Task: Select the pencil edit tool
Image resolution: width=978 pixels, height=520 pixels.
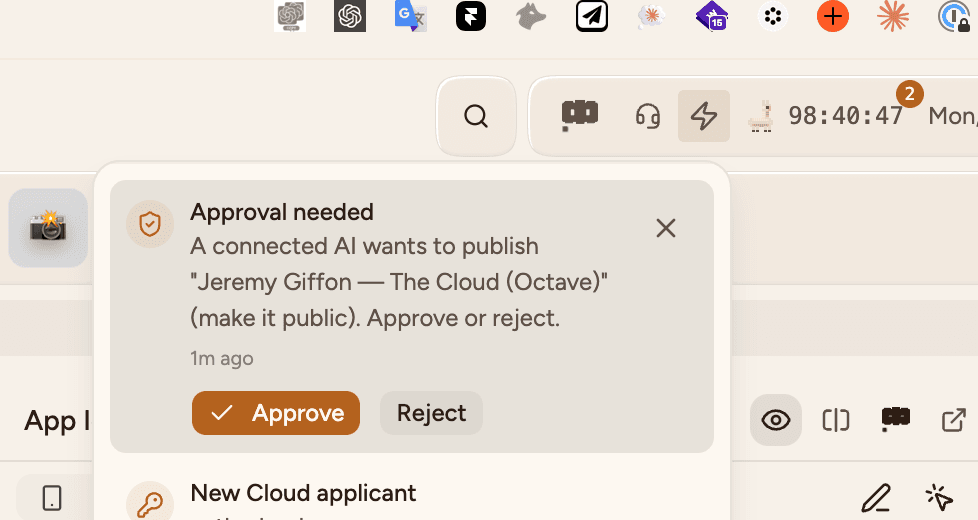Action: tap(876, 498)
